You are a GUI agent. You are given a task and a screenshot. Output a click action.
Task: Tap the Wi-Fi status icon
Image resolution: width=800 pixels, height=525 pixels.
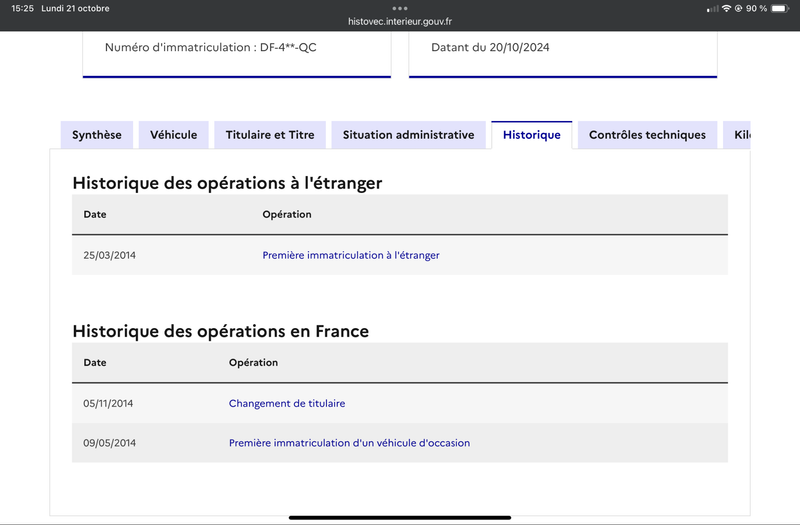726,8
